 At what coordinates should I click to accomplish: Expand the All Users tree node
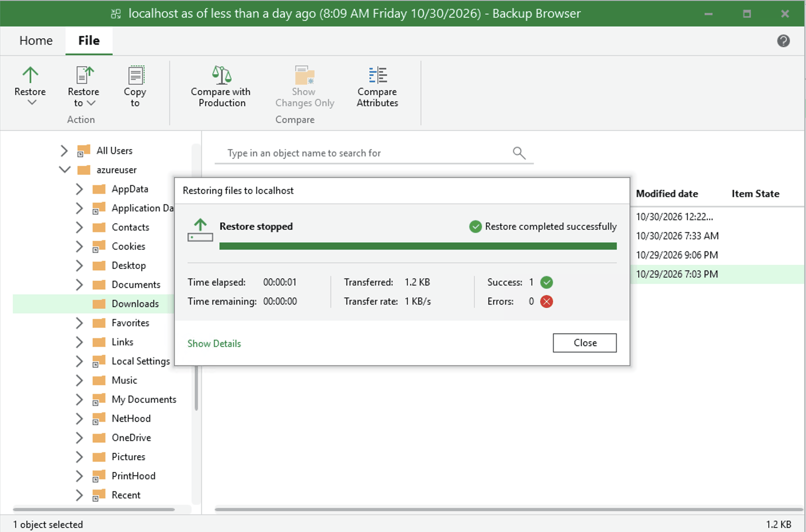64,151
